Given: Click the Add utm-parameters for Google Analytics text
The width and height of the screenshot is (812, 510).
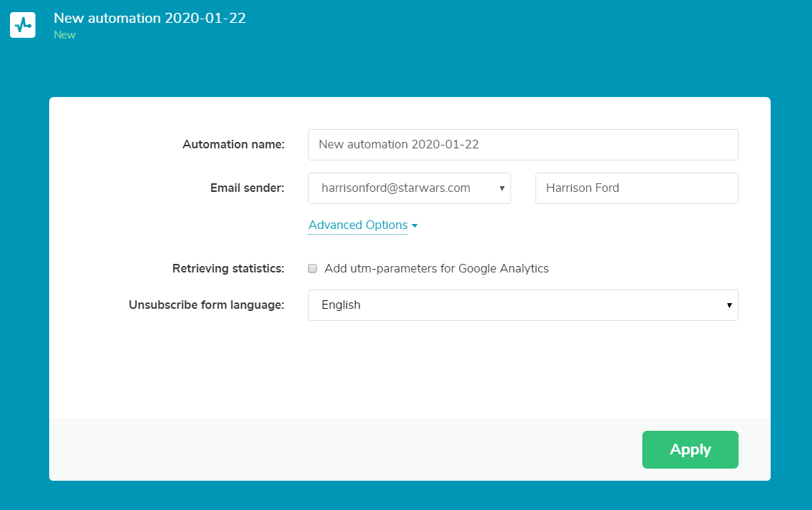Looking at the screenshot, I should tap(436, 269).
